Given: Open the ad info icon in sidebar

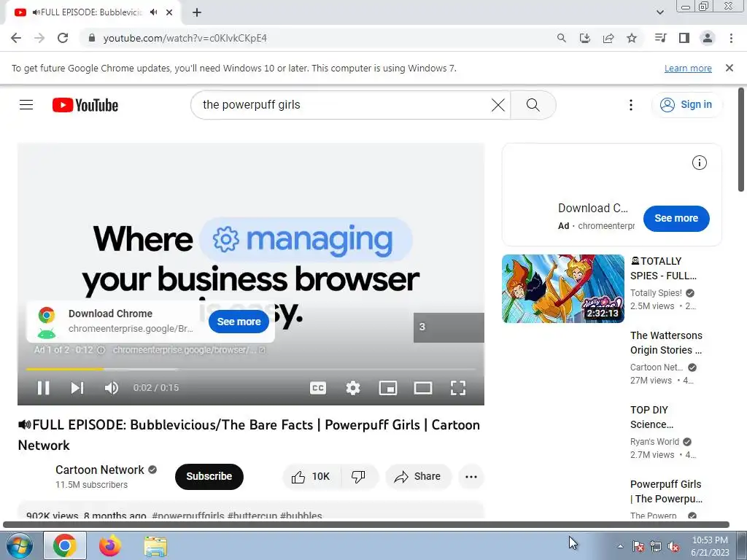Looking at the screenshot, I should tap(699, 163).
